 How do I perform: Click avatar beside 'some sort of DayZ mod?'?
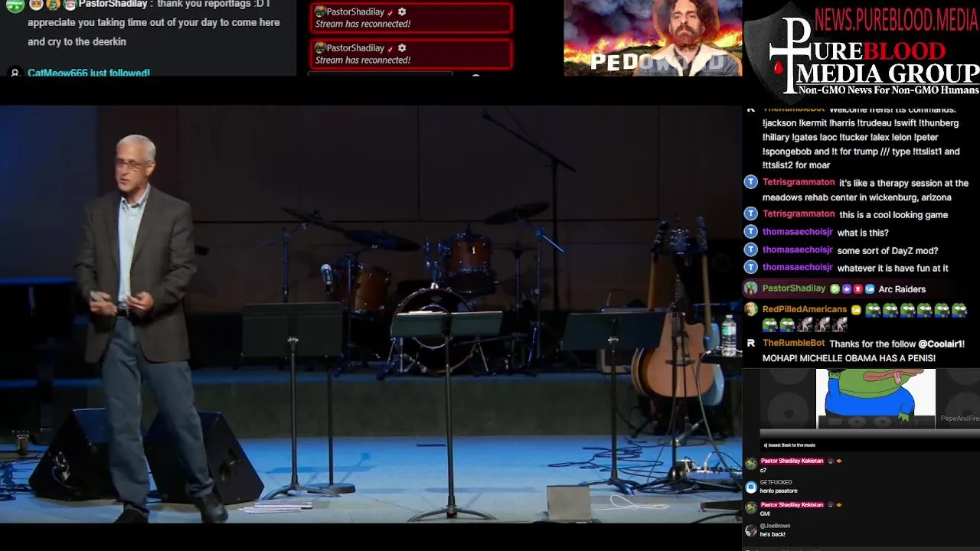click(x=750, y=249)
